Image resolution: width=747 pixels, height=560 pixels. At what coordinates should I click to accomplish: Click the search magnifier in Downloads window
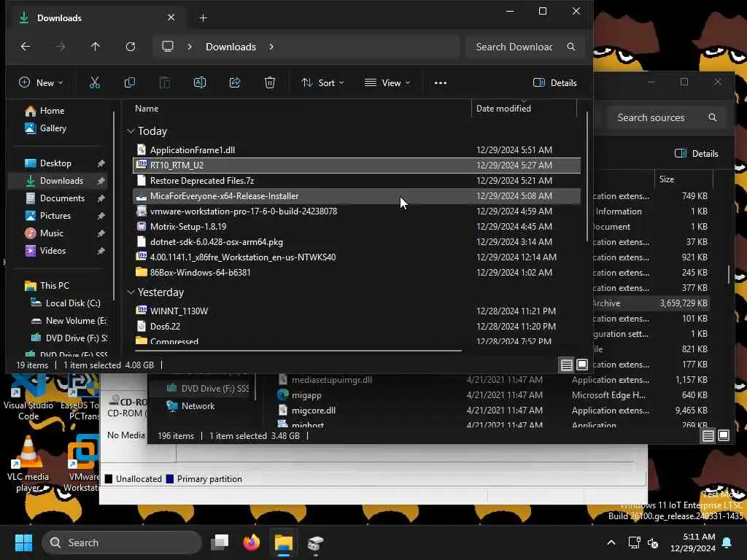(570, 47)
